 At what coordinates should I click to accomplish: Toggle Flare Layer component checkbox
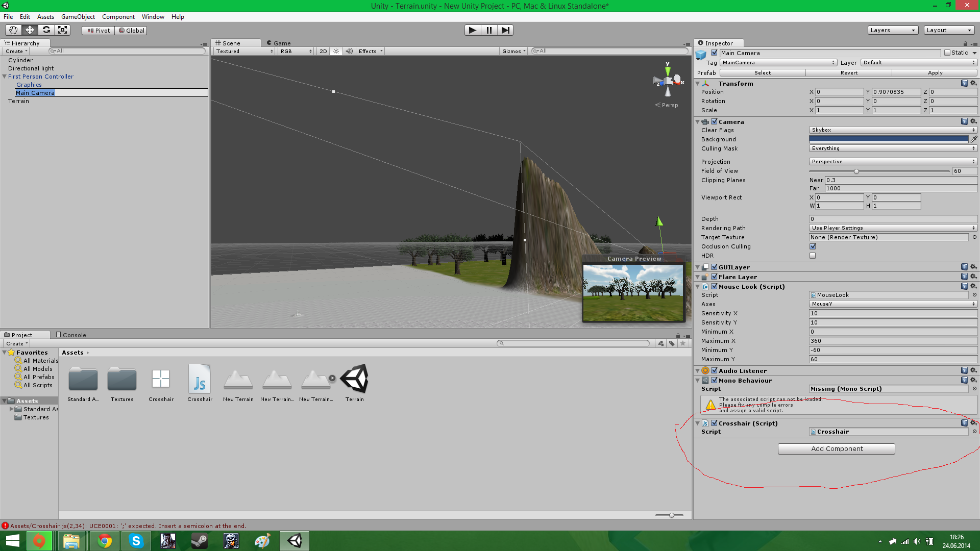tap(714, 277)
